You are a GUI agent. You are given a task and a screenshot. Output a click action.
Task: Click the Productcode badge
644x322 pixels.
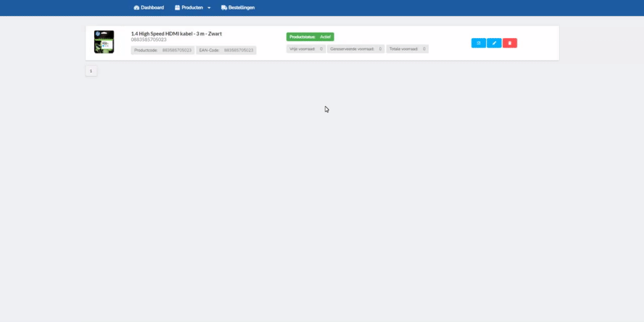(163, 50)
